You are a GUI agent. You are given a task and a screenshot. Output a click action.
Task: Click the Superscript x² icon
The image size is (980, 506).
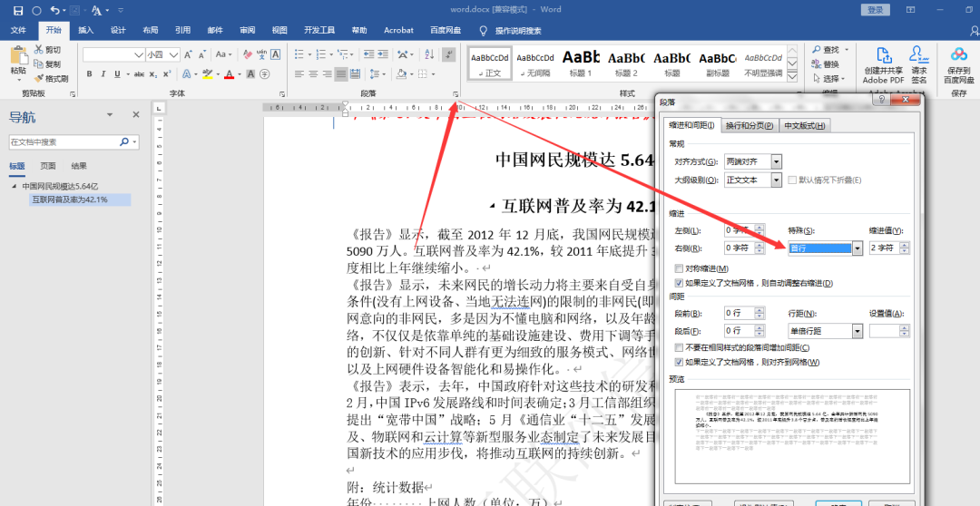(167, 74)
